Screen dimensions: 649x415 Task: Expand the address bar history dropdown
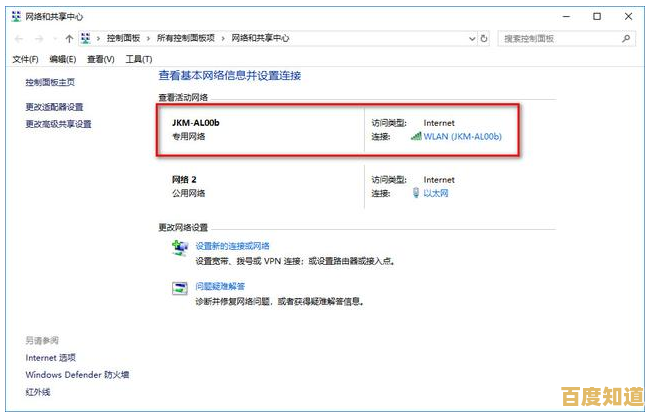tap(472, 38)
